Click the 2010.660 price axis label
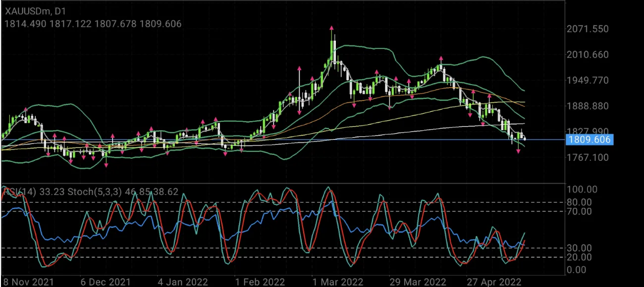Screen dimensions: 644x287 coord(588,54)
